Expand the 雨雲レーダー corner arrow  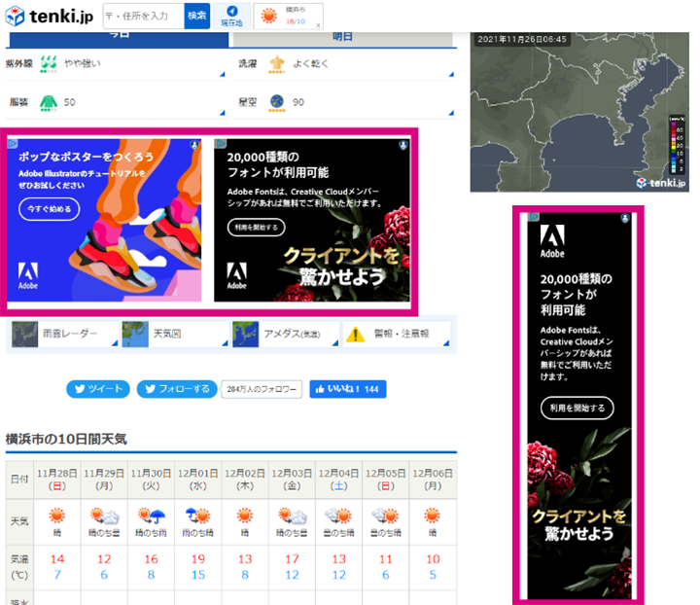click(115, 343)
